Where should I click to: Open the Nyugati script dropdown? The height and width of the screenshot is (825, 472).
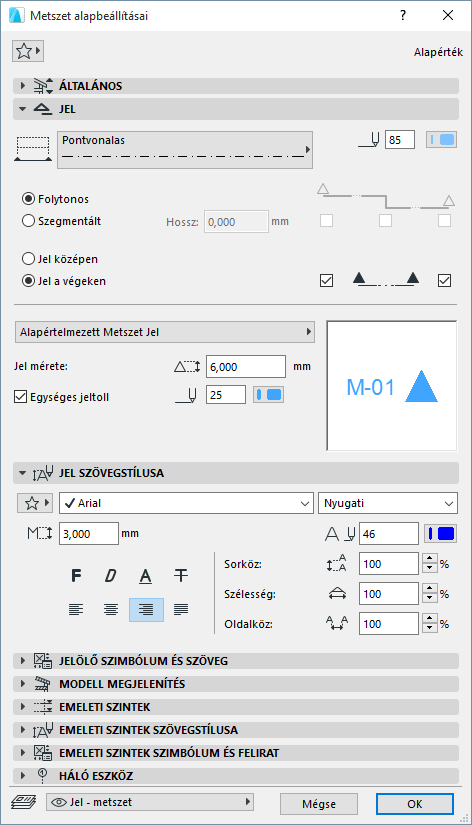388,503
